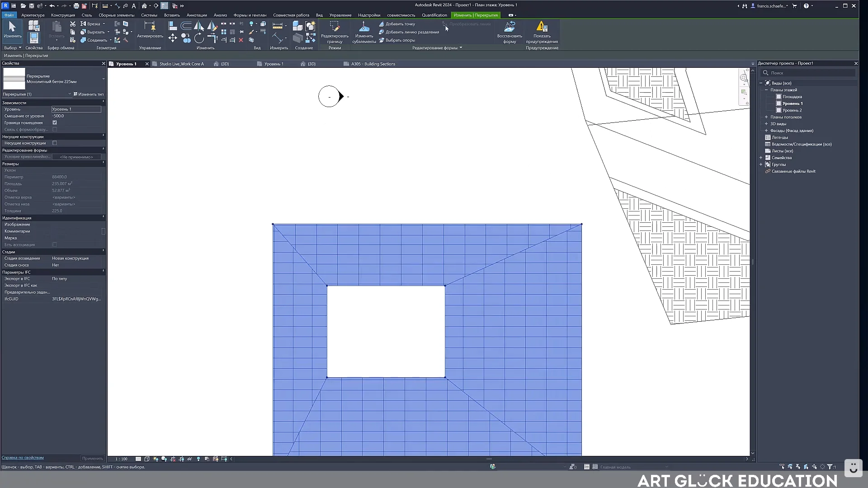The image size is (868, 488).
Task: Click the Save icon in quick access toolbar
Action: 31,6
